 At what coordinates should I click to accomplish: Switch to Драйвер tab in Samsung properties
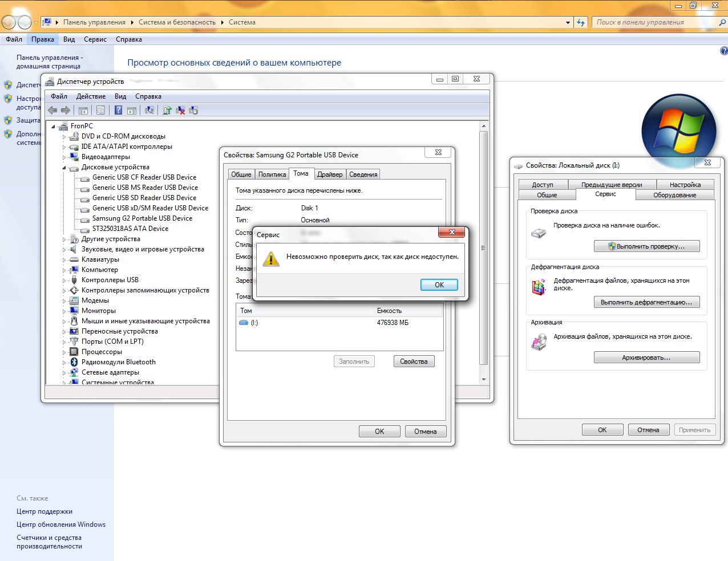pos(330,174)
